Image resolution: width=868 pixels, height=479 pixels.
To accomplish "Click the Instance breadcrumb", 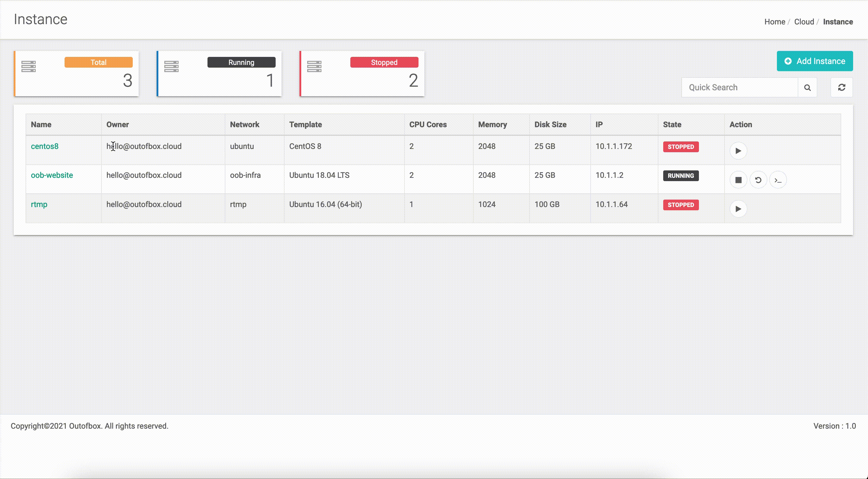I will (838, 22).
